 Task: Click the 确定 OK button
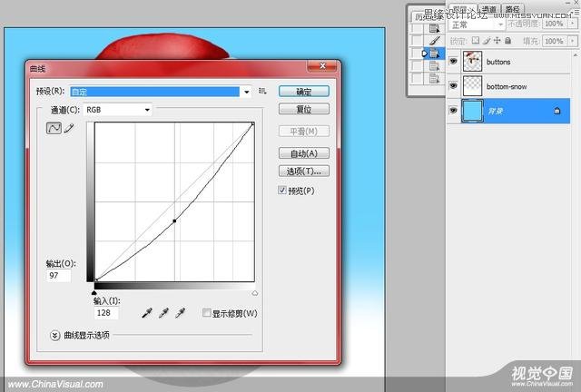click(304, 92)
